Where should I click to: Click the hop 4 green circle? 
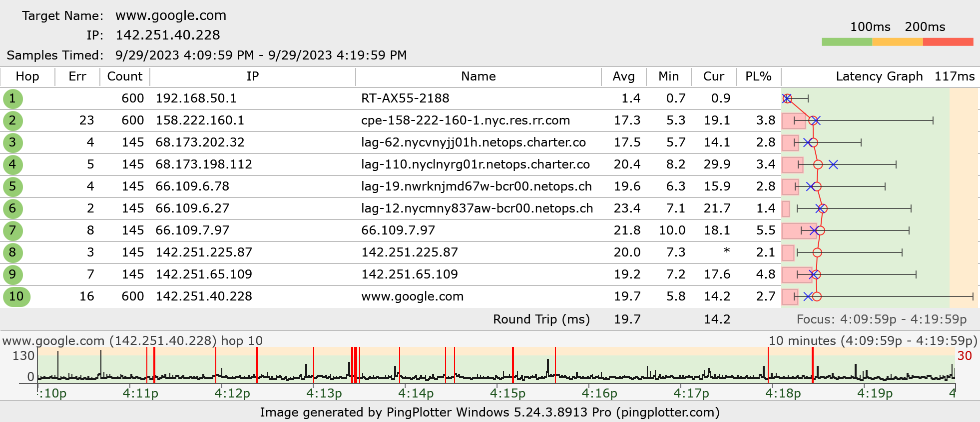[12, 164]
